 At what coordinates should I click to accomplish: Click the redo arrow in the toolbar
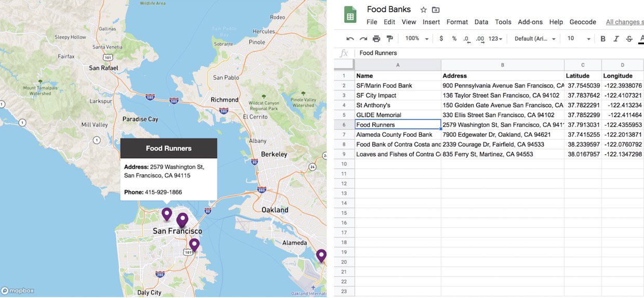(364, 39)
